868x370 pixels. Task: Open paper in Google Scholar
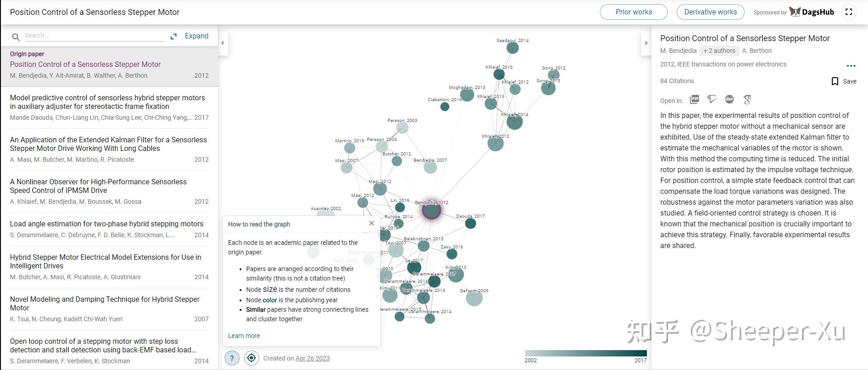pyautogui.click(x=747, y=99)
